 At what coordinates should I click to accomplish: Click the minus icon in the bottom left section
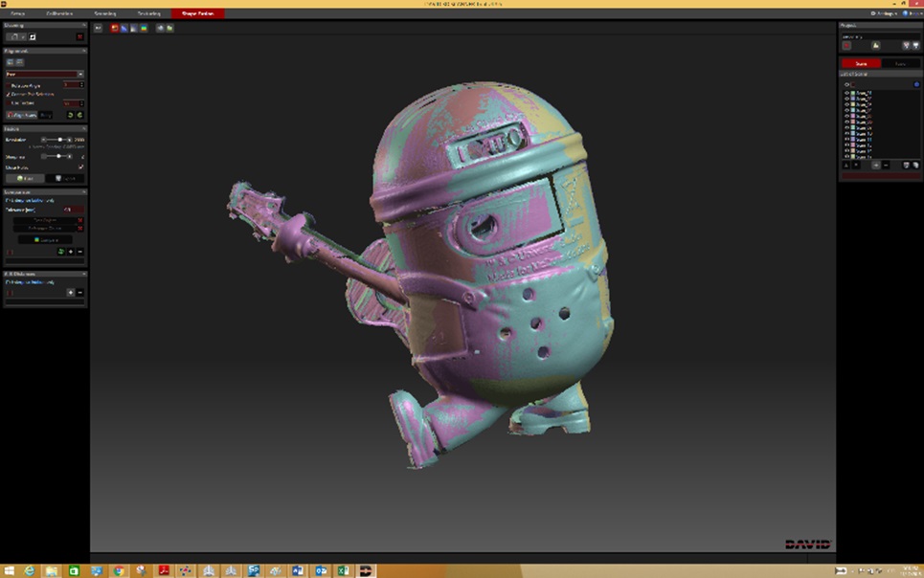click(x=80, y=292)
